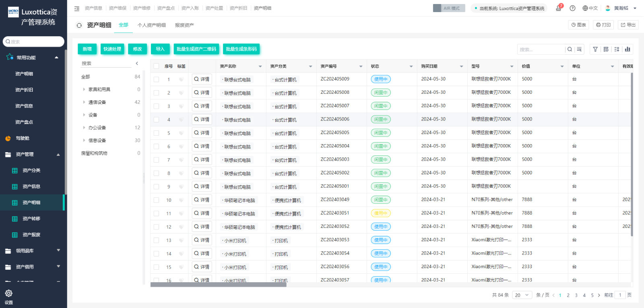Click the tag icon in row 1

click(x=181, y=80)
